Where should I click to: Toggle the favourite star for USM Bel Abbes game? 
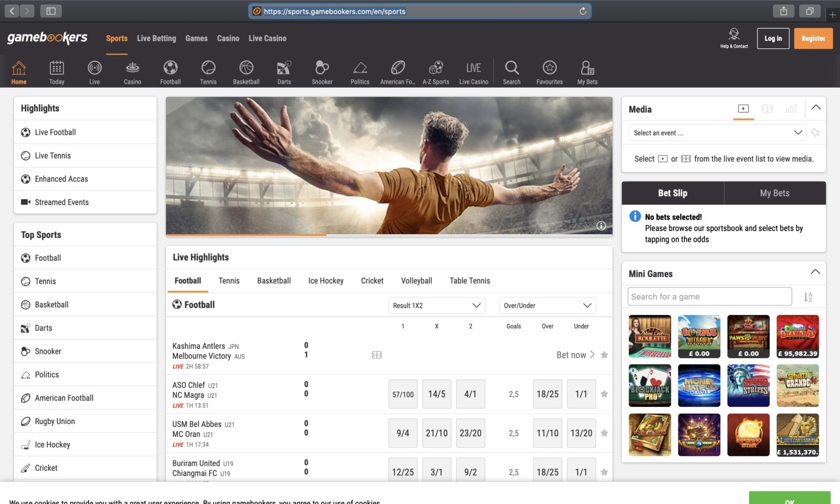(604, 433)
